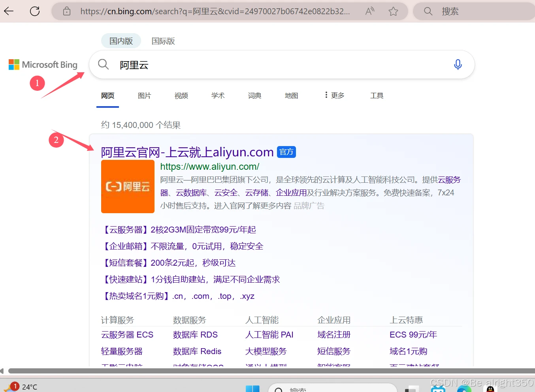The width and height of the screenshot is (535, 392).
Task: Switch to 国内版 search
Action: pyautogui.click(x=121, y=41)
